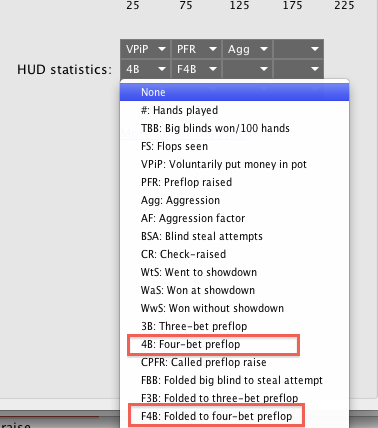Choose '3B: Three-bet preflop' entry
The image size is (378, 428).
(x=234, y=326)
